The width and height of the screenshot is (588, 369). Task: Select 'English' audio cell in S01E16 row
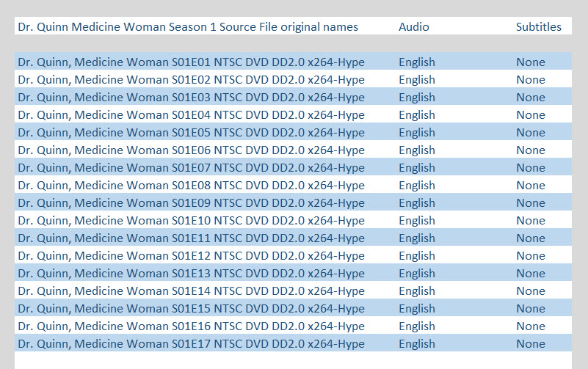click(x=417, y=326)
